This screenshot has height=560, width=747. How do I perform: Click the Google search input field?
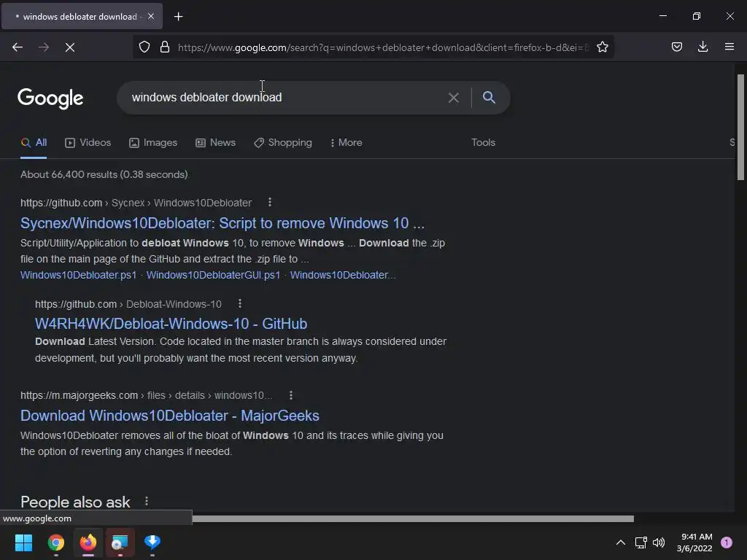point(286,98)
